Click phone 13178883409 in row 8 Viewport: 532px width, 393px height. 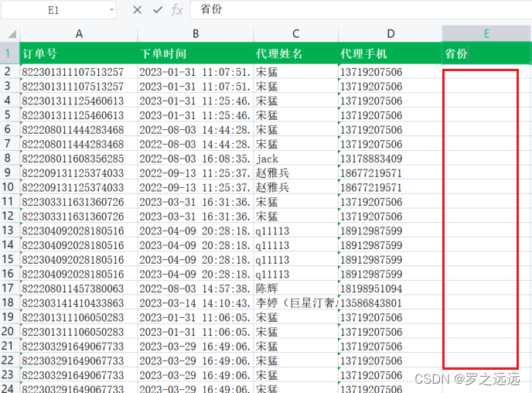(390, 159)
